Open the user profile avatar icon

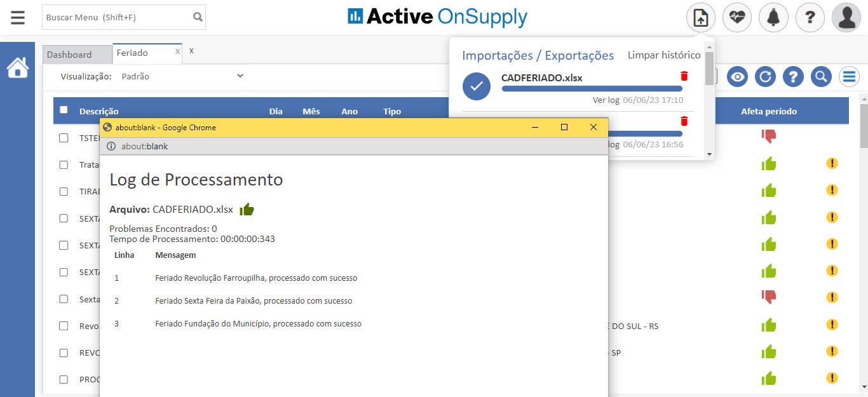846,17
